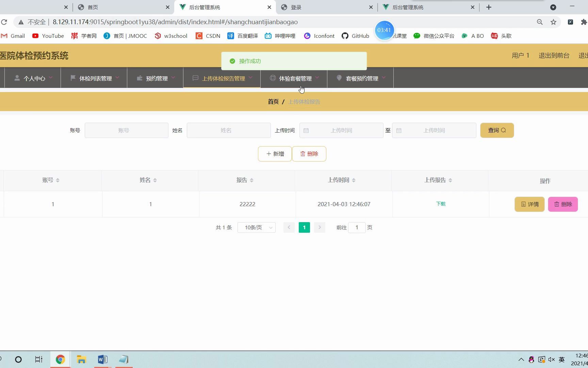This screenshot has height=368, width=588.
Task: Open the 百度翻译 bookmark
Action: pos(243,36)
